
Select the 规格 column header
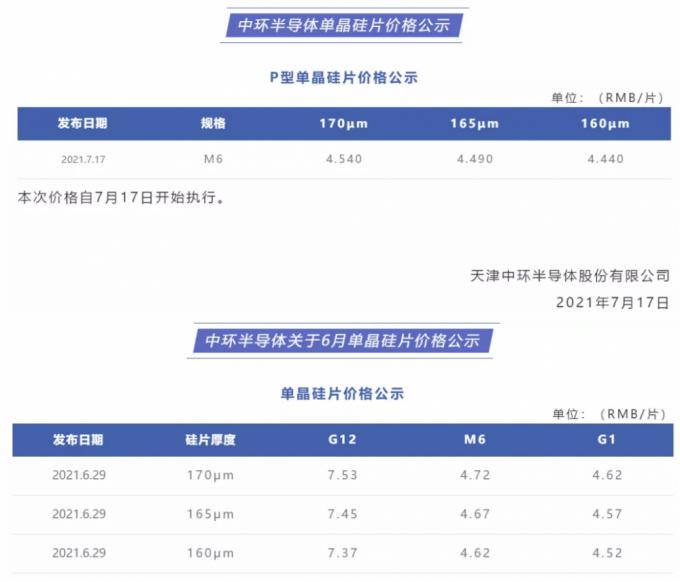[213, 124]
